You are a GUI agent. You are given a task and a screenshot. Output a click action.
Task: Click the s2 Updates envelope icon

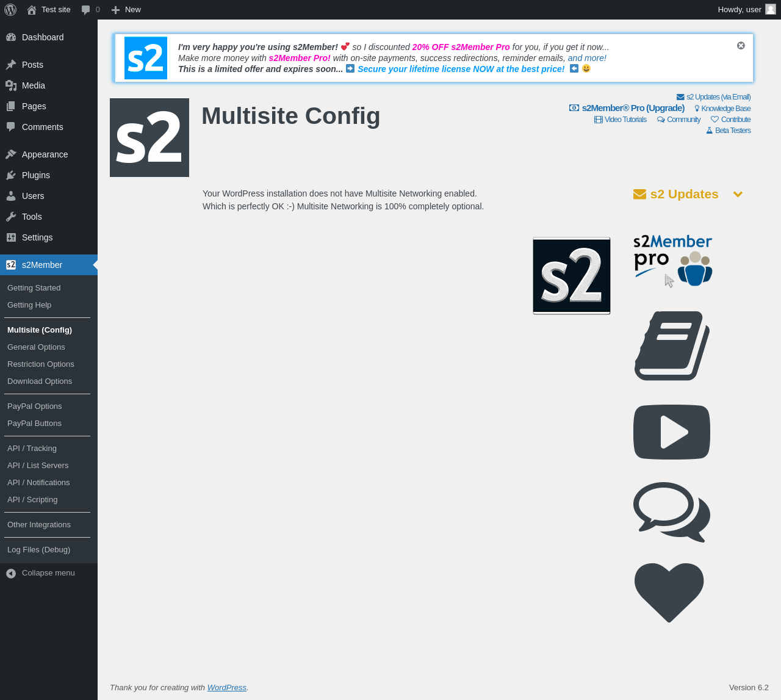(639, 194)
